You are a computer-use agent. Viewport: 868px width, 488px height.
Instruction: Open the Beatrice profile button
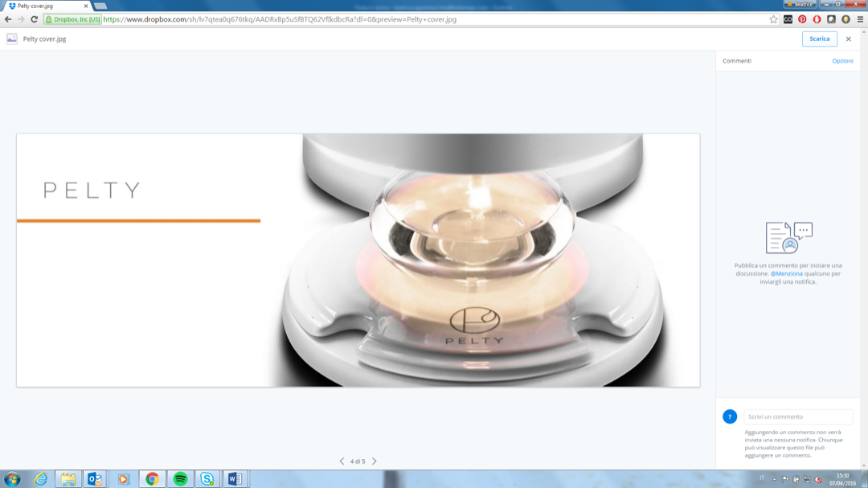click(800, 4)
